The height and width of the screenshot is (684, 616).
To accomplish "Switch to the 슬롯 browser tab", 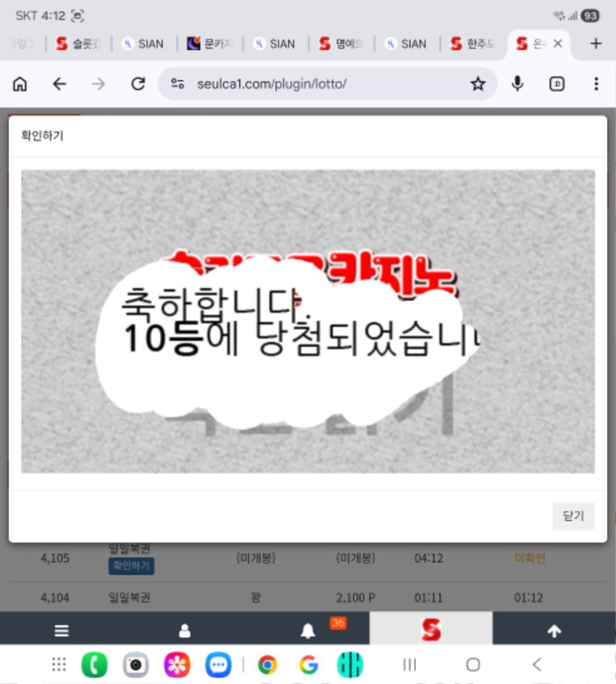I will (x=79, y=44).
